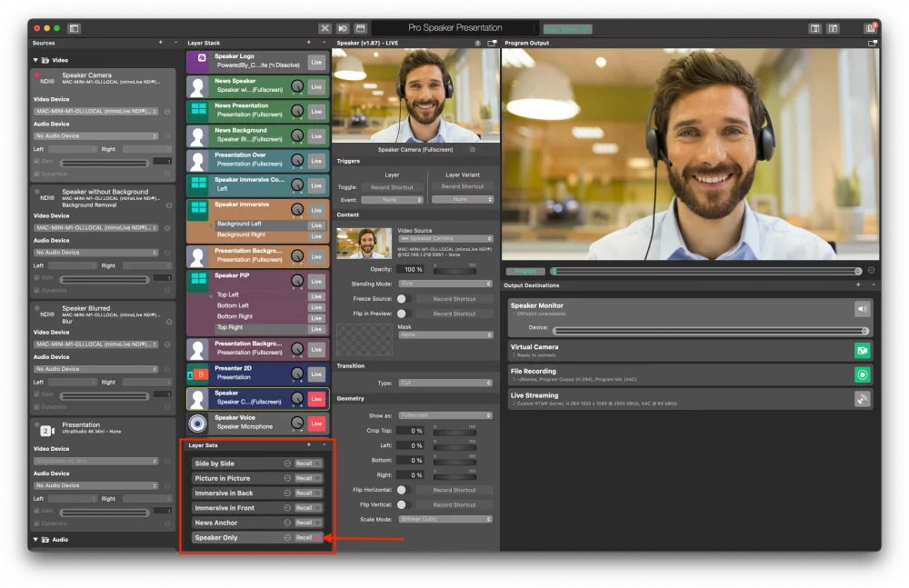This screenshot has width=909, height=588.
Task: Adjust the Program output audio level slider
Action: [705, 271]
